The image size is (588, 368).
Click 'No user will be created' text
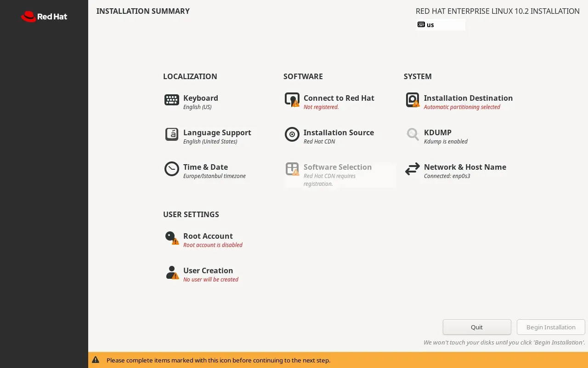[x=211, y=280]
